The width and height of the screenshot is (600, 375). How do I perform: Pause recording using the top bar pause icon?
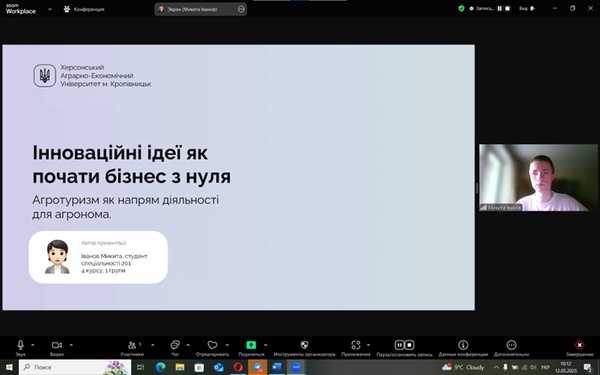point(499,8)
